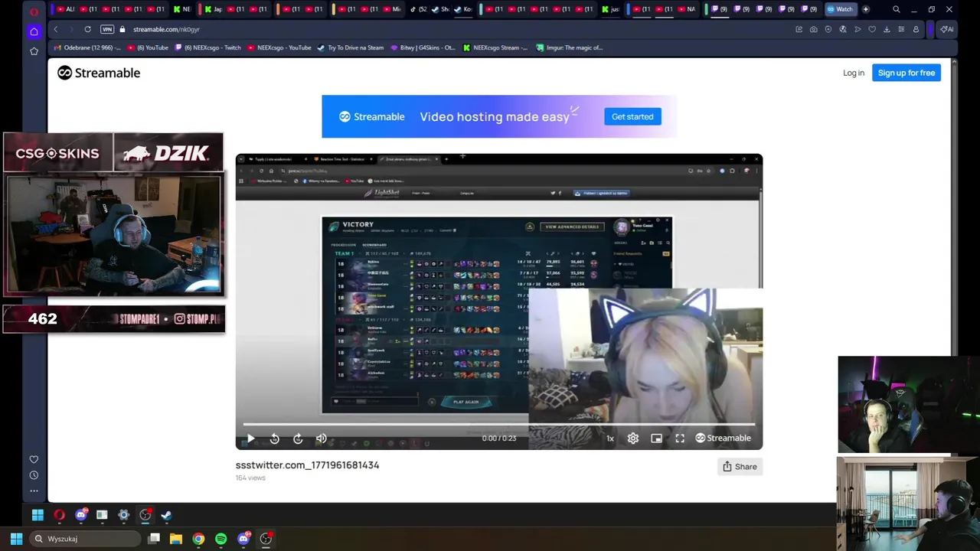
Task: Open Task View next to search
Action: [154, 539]
